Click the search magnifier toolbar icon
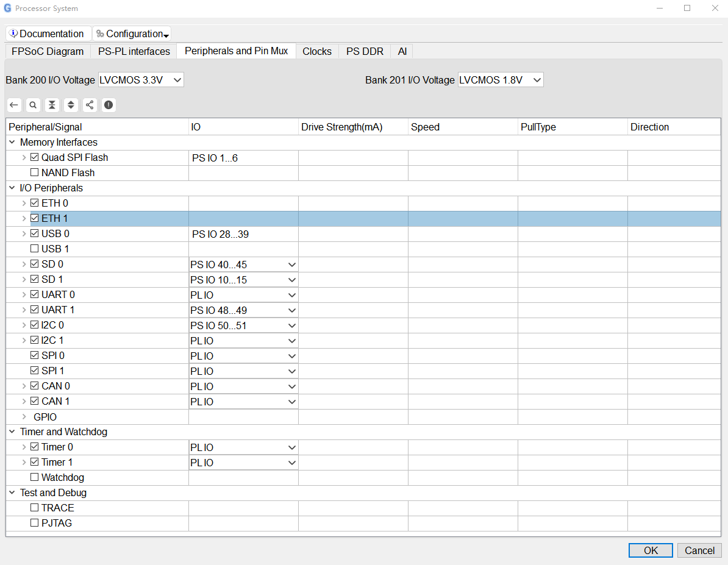The width and height of the screenshot is (728, 565). [x=33, y=105]
